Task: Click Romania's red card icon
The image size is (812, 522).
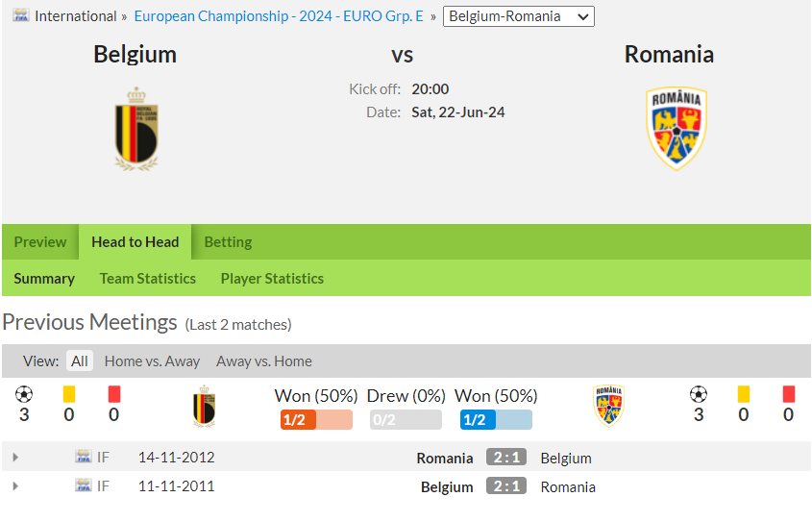Action: pyautogui.click(x=788, y=394)
